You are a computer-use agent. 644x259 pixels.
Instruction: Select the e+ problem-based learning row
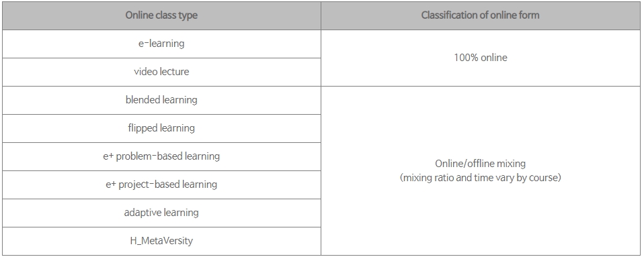click(161, 156)
